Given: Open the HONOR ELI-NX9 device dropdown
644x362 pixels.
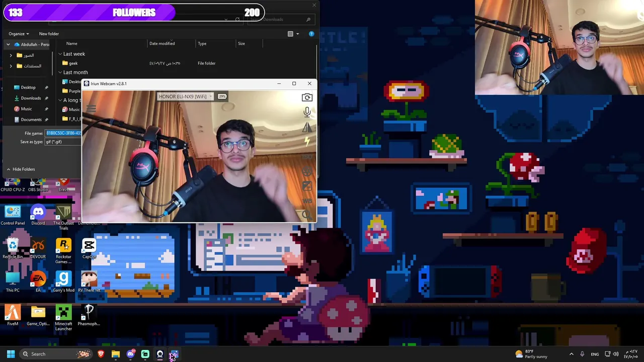Looking at the screenshot, I should (x=185, y=97).
